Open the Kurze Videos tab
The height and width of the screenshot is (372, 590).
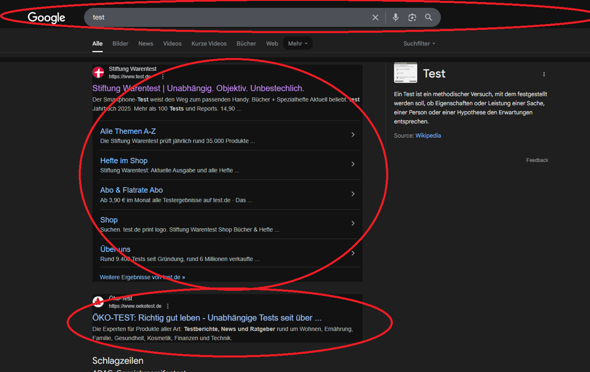coord(209,44)
